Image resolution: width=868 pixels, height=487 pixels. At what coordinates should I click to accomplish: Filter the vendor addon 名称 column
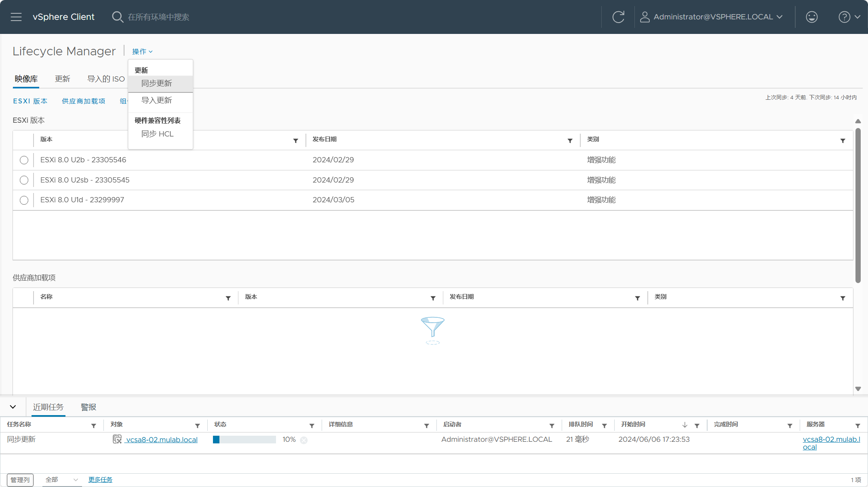point(228,298)
